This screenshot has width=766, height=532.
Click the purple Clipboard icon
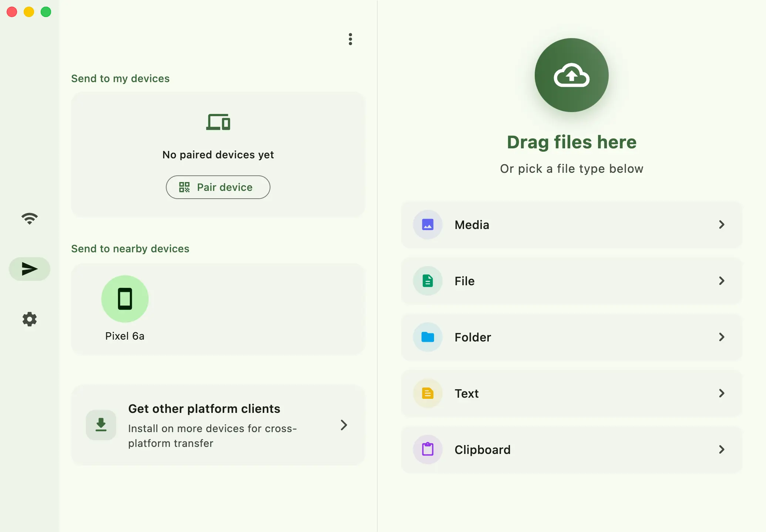(427, 449)
